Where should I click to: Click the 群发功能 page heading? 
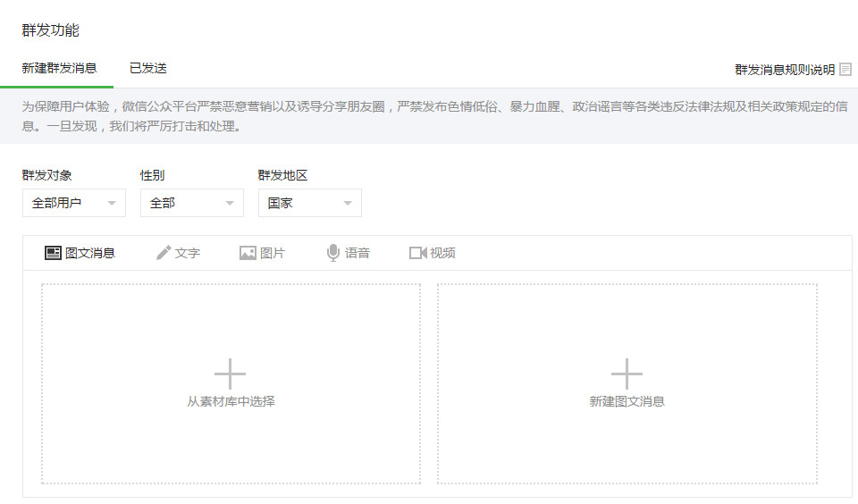(50, 30)
